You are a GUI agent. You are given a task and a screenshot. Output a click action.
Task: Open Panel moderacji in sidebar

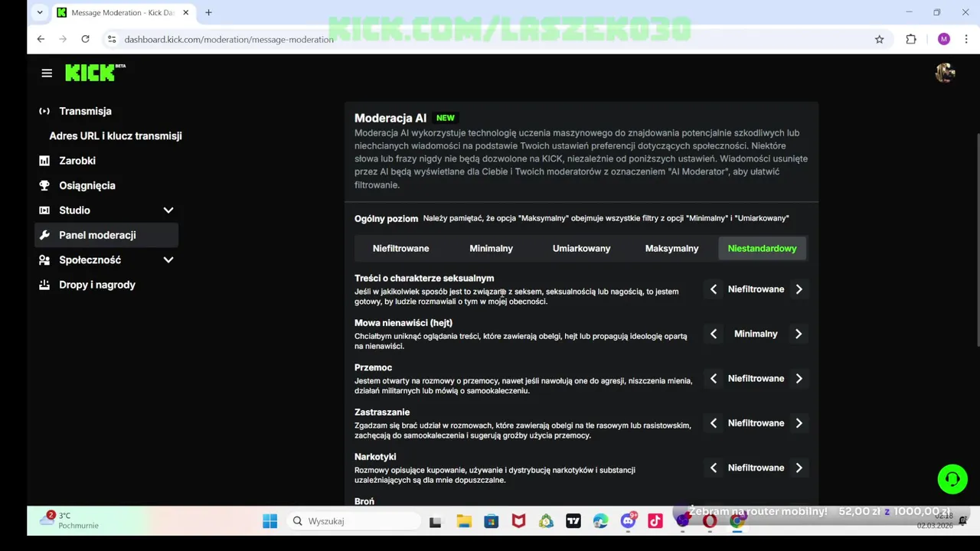[x=106, y=235]
